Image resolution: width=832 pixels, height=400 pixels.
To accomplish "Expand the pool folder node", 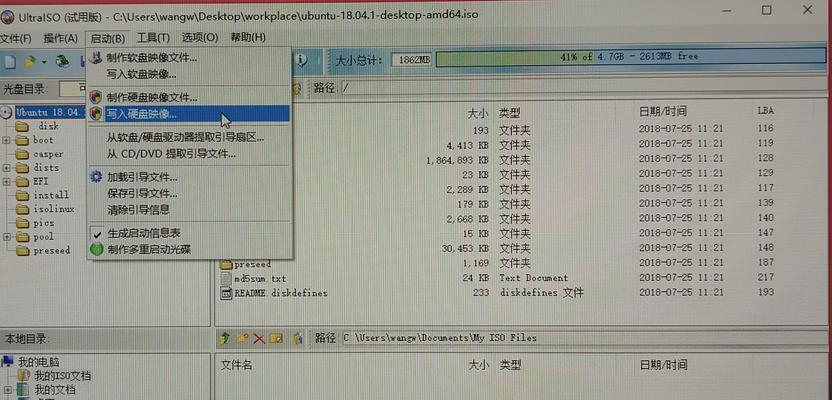I will (x=6, y=237).
